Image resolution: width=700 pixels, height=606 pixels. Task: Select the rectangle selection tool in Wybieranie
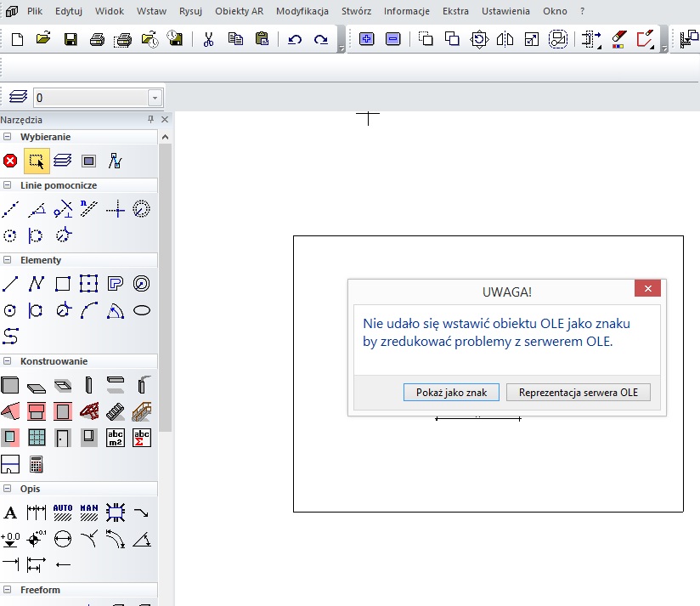(x=36, y=160)
